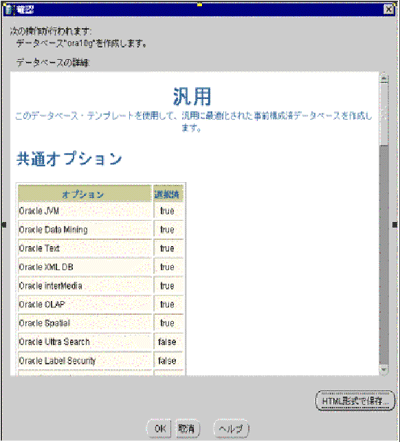Click the 取消 cancel button
Screen dimensions: 400x442
click(x=187, y=428)
